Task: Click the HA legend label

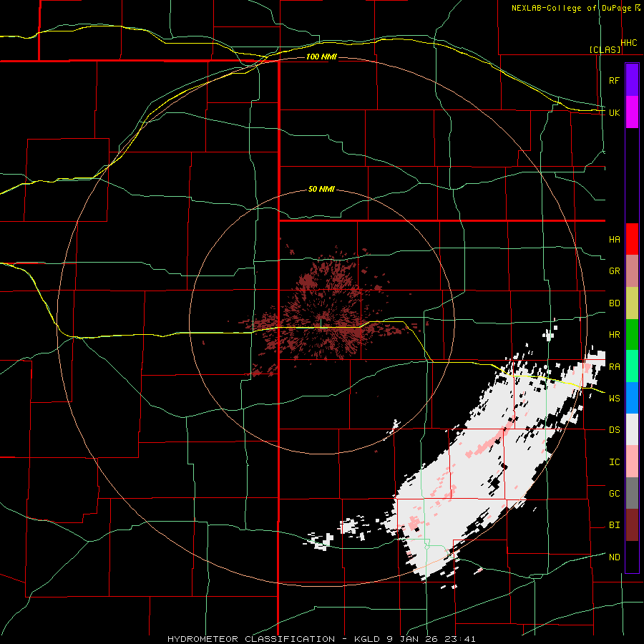Action: click(614, 240)
